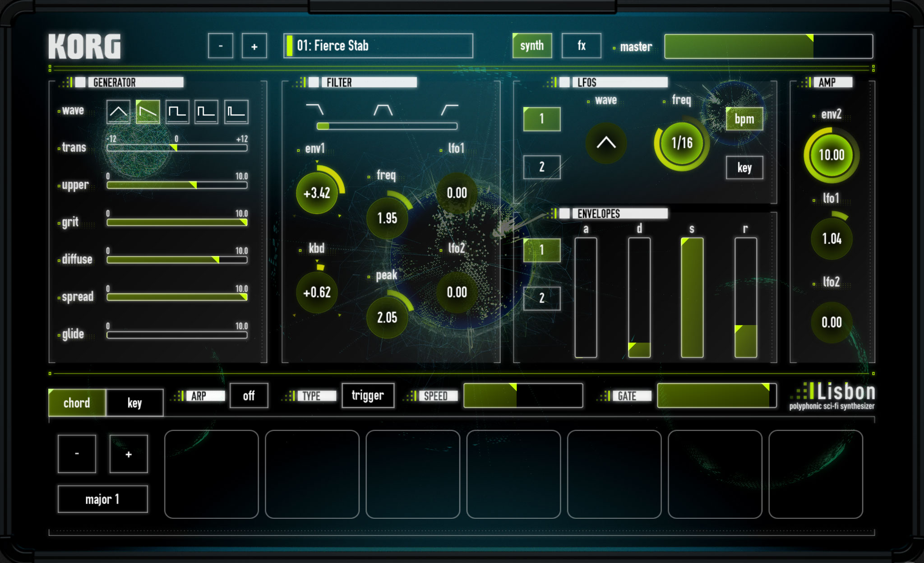The width and height of the screenshot is (924, 563).
Task: Adjust the master volume slider
Action: tap(768, 46)
